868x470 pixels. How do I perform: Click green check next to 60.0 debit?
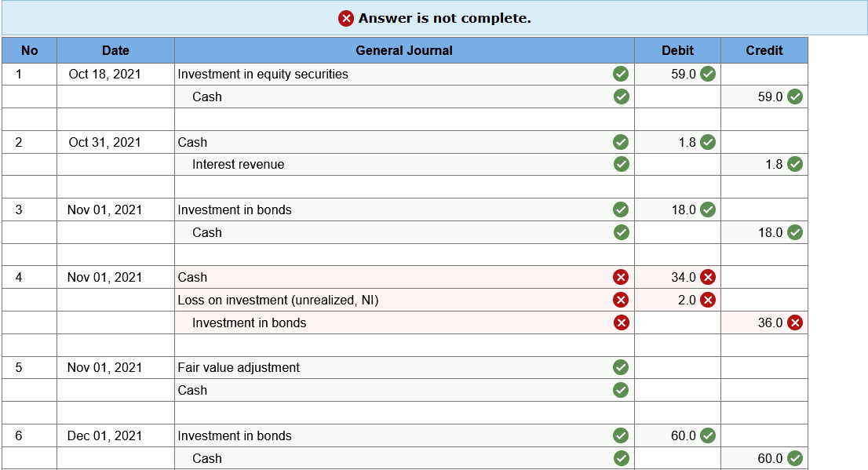(x=707, y=435)
